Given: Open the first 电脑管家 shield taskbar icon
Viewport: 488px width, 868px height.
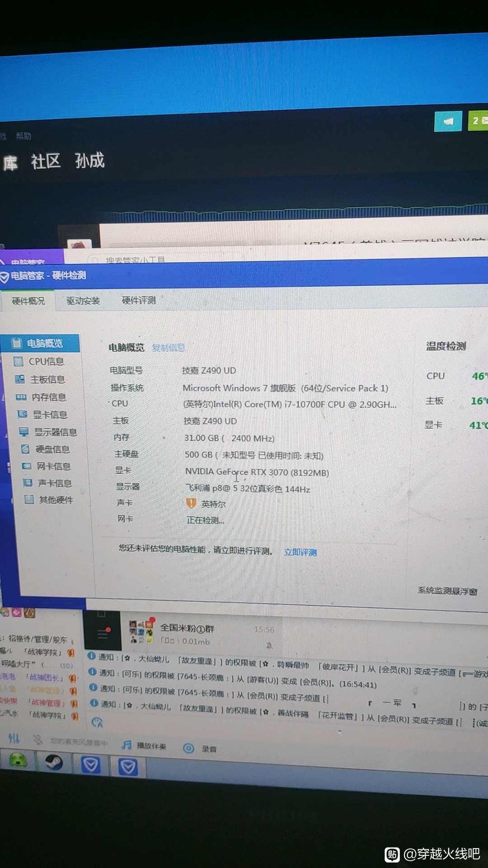Looking at the screenshot, I should coord(91,765).
